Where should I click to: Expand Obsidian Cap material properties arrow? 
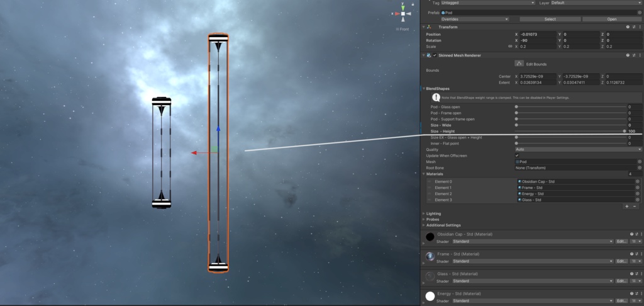(x=423, y=244)
